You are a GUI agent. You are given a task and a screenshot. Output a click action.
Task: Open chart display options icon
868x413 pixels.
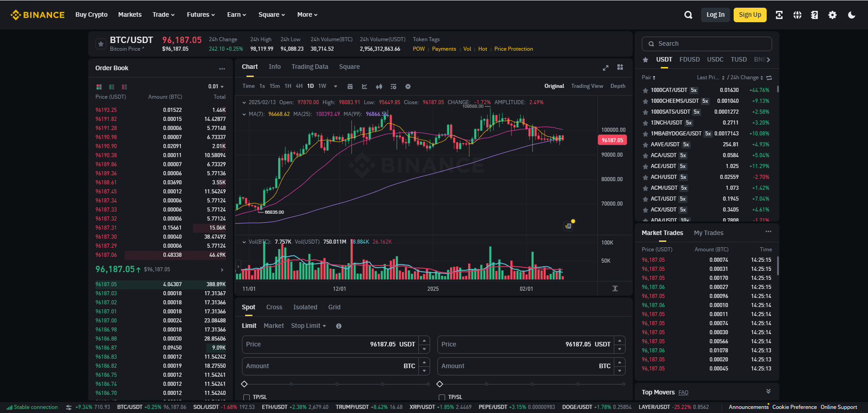click(x=394, y=86)
